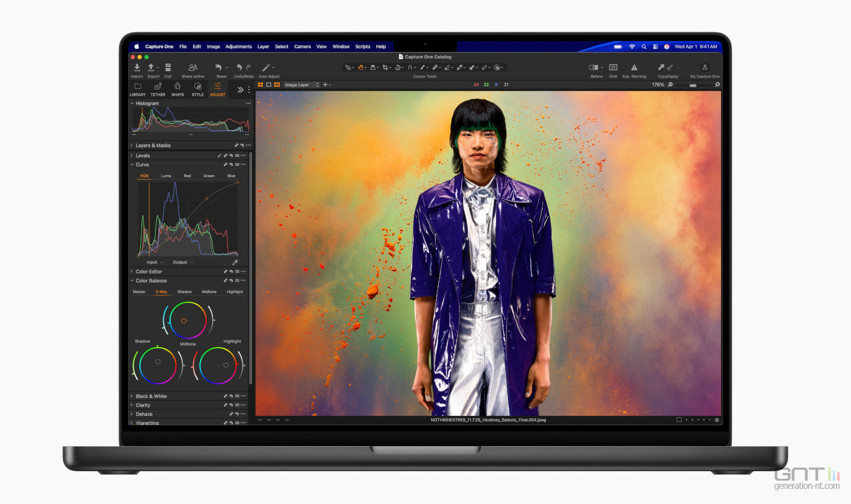Screen dimensions: 851x504
Task: Click the Share online icon
Action: tap(193, 67)
